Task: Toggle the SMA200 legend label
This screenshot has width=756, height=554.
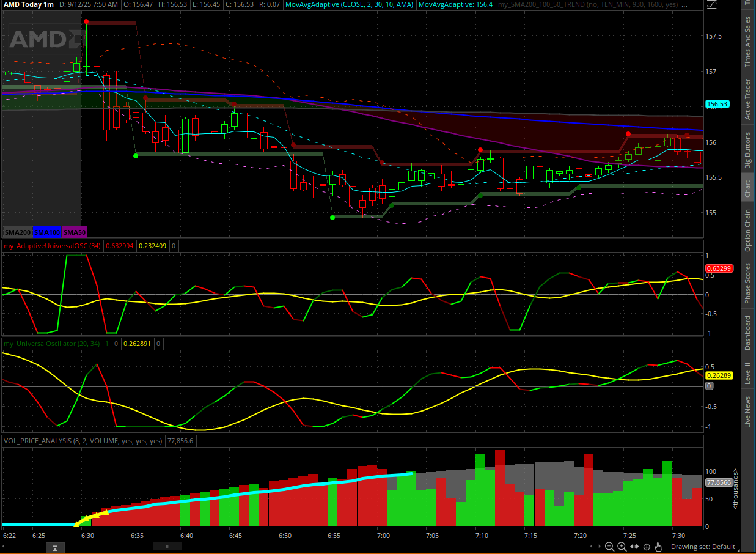Action: click(x=17, y=232)
